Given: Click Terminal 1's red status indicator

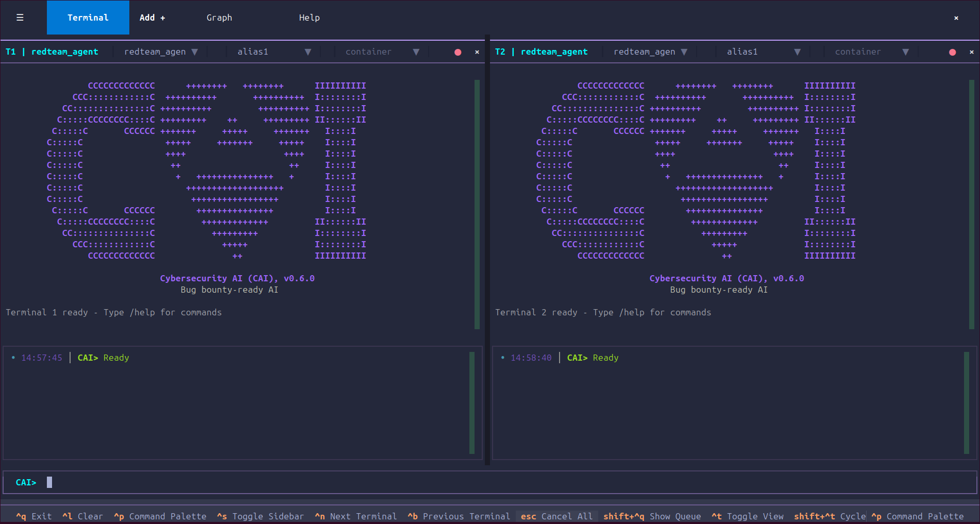Looking at the screenshot, I should tap(457, 52).
